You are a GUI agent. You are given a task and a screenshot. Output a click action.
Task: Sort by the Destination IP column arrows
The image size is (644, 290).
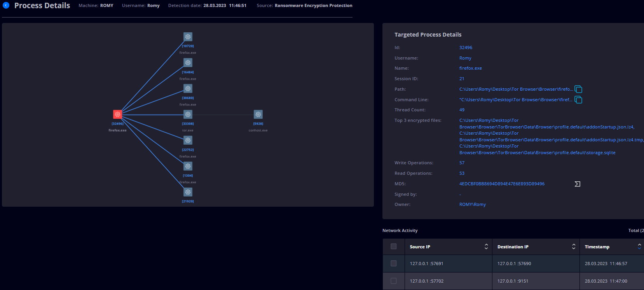point(574,247)
